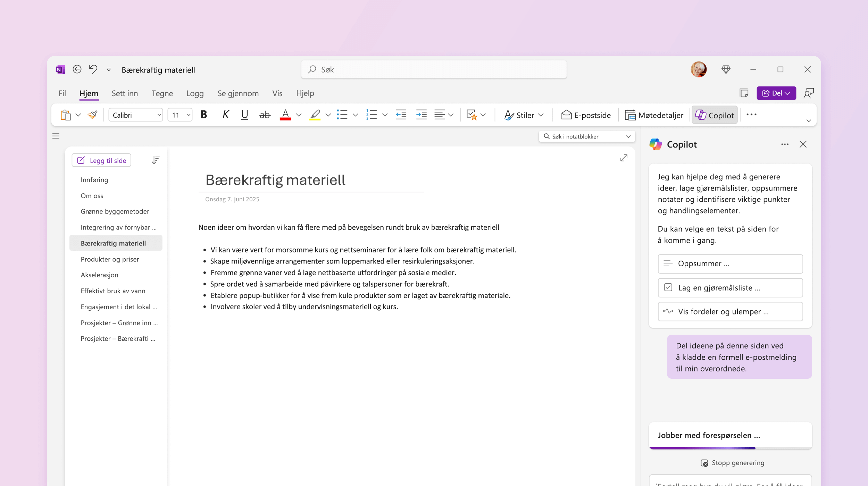Click the Søk search field
Viewport: 868px width, 486px height.
(x=434, y=69)
